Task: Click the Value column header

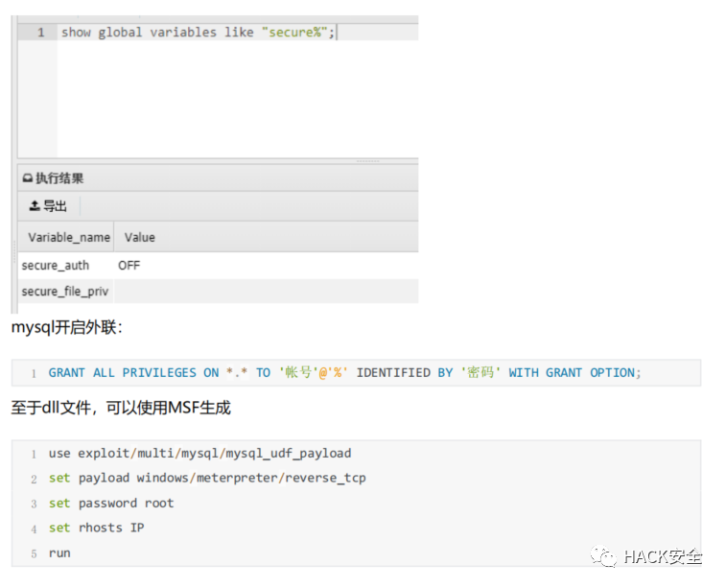Action: (139, 238)
